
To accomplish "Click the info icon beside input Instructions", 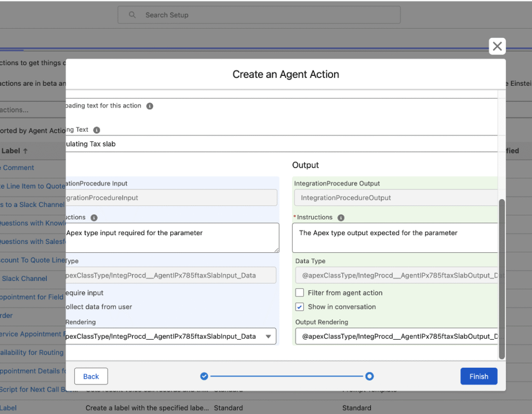I will (x=94, y=218).
